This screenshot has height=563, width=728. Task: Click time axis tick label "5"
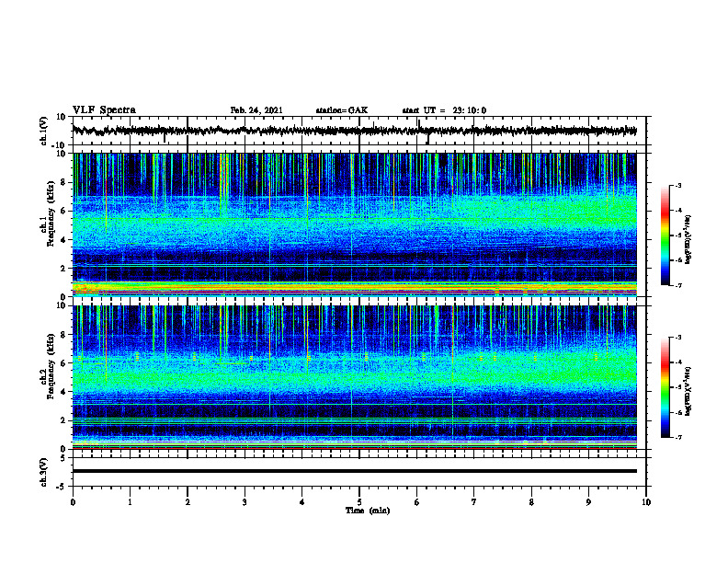[359, 502]
